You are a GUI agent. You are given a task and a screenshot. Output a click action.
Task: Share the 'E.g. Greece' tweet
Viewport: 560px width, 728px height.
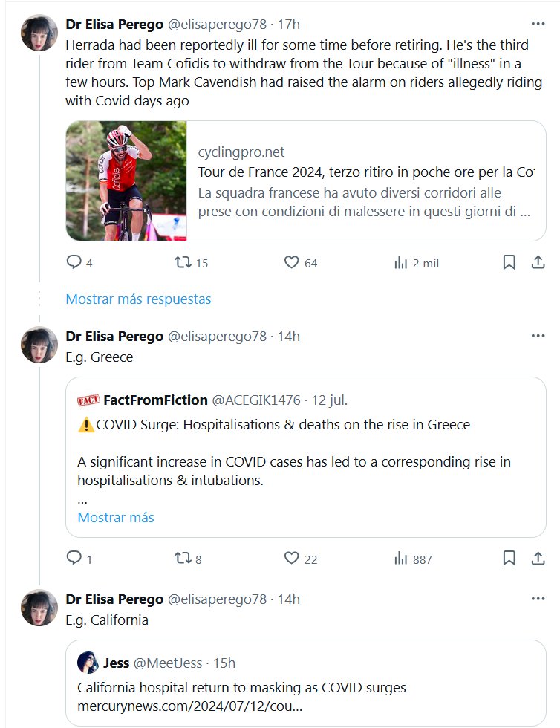click(x=538, y=559)
